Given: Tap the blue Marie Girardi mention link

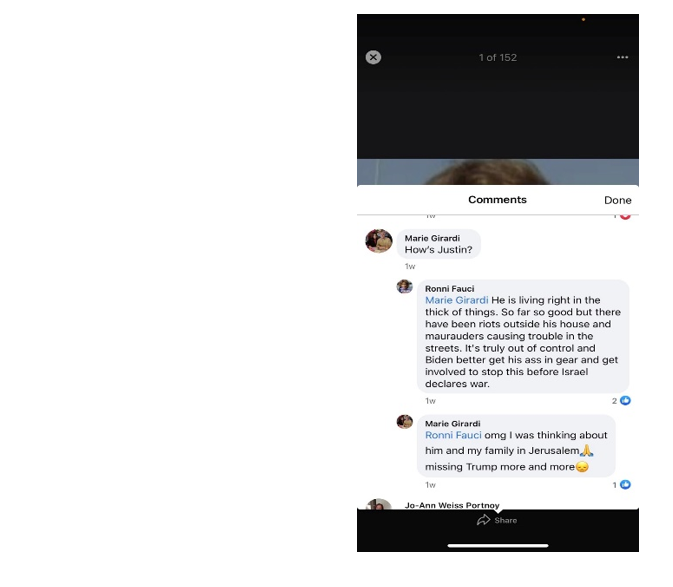Looking at the screenshot, I should (456, 300).
